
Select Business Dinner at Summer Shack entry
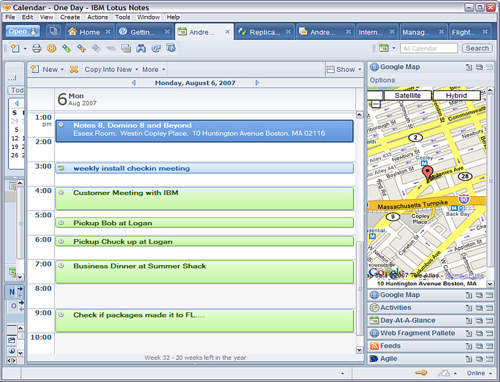(x=204, y=272)
